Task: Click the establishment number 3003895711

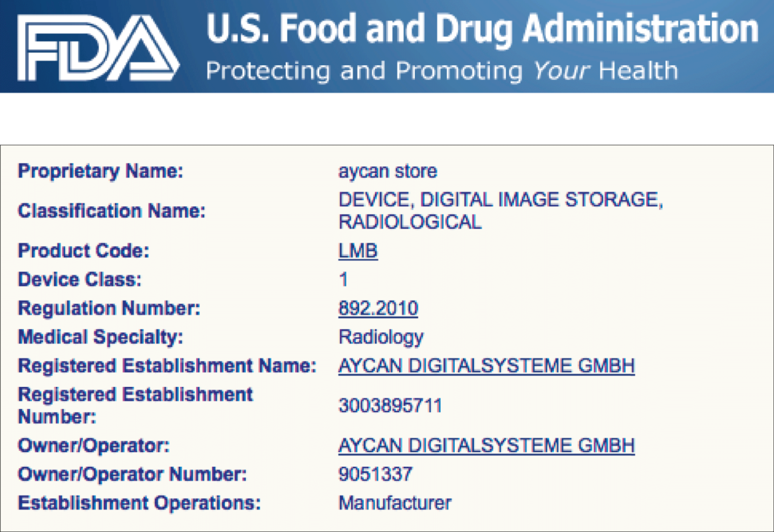Action: coord(390,406)
